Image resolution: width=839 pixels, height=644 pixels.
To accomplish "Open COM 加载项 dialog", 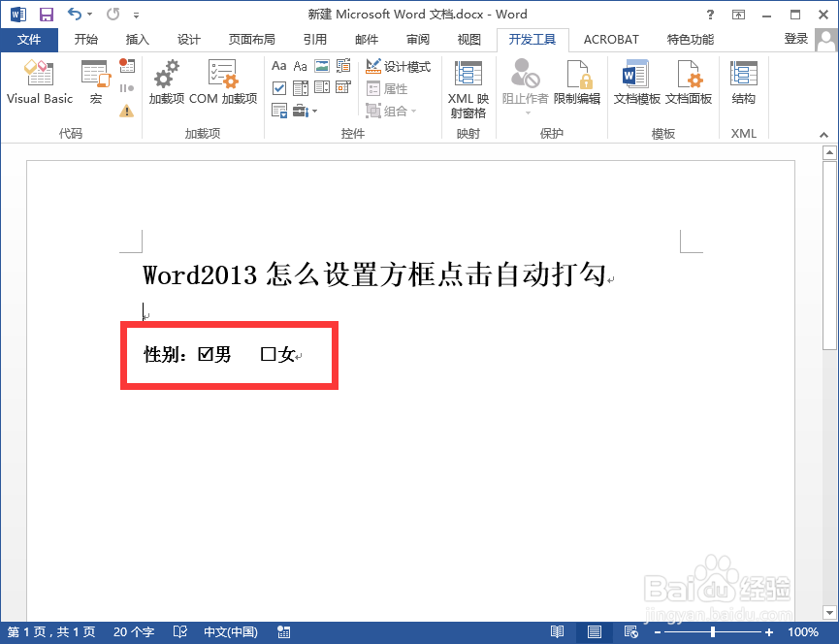I will 223,82.
